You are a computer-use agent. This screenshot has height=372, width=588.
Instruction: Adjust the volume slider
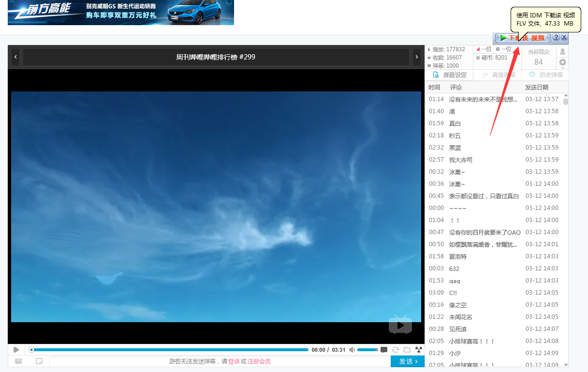tap(367, 349)
